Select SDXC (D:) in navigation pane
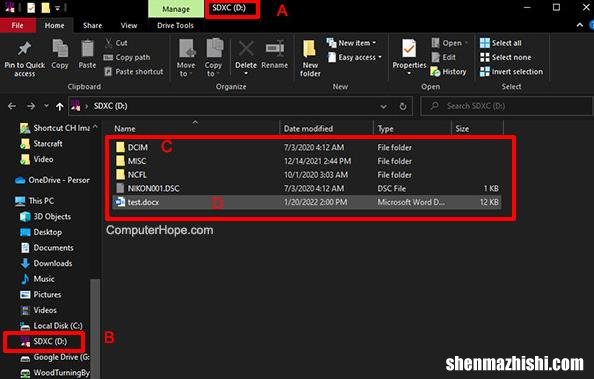The height and width of the screenshot is (379, 594). point(44,341)
